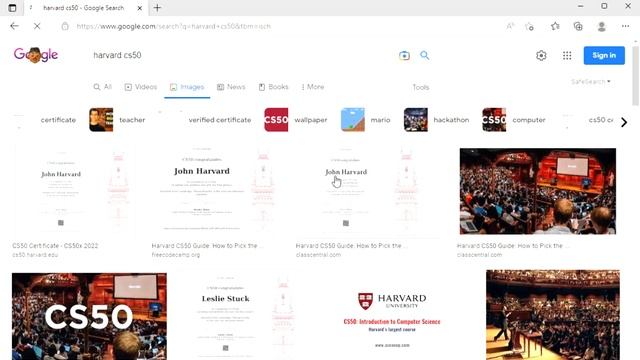The height and width of the screenshot is (360, 640).
Task: Open lecture hall photo in first row
Action: pos(538,191)
